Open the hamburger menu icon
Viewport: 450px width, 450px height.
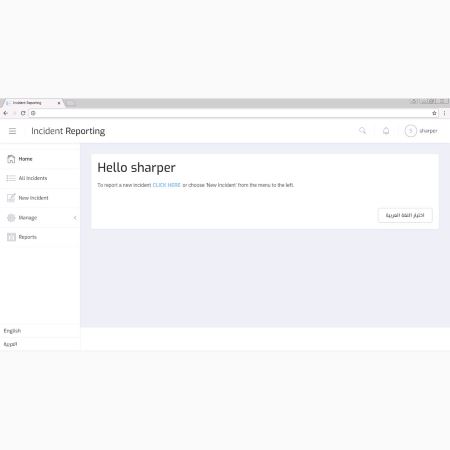(12, 131)
